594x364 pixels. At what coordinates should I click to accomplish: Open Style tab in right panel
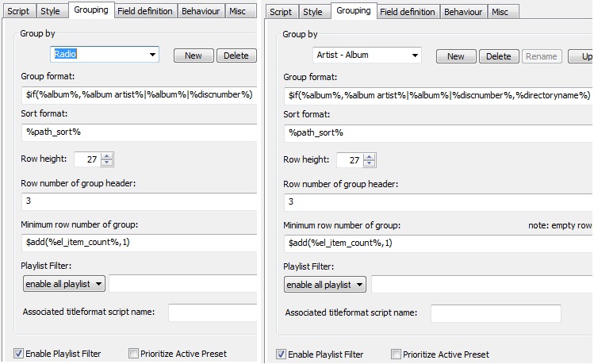point(312,12)
